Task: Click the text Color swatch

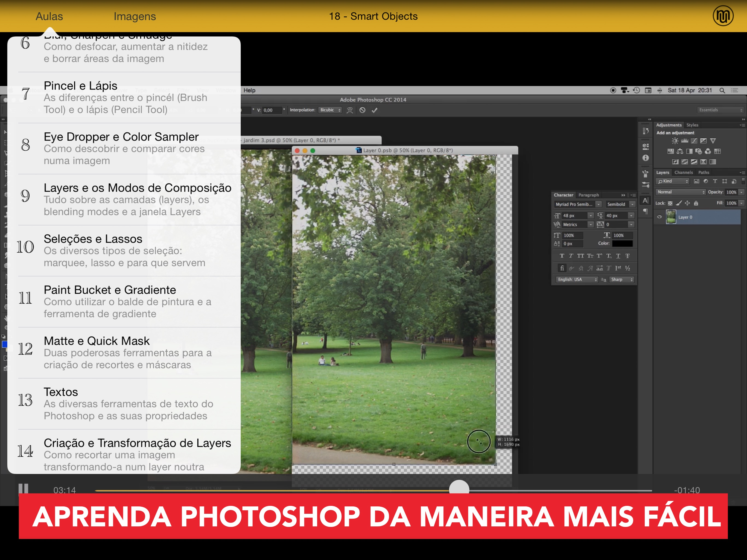Action: pos(622,244)
